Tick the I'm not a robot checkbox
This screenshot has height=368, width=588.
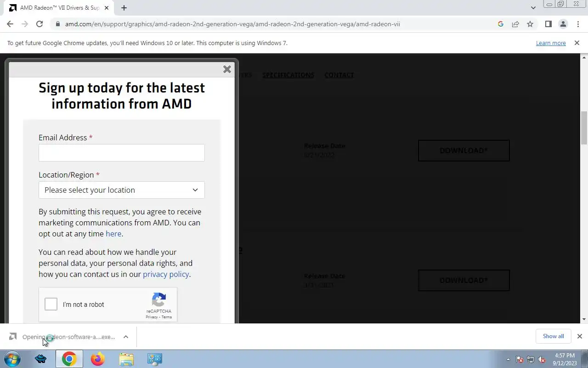coord(51,305)
